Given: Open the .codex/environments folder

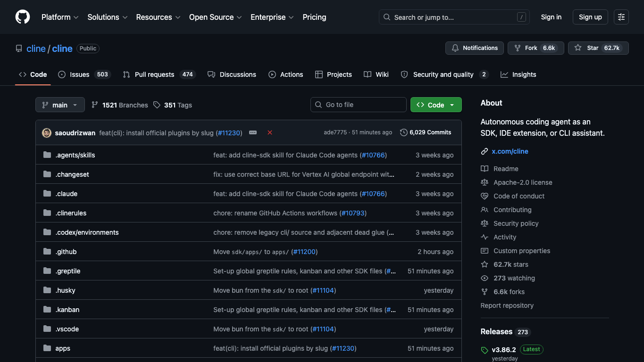Looking at the screenshot, I should tap(87, 232).
